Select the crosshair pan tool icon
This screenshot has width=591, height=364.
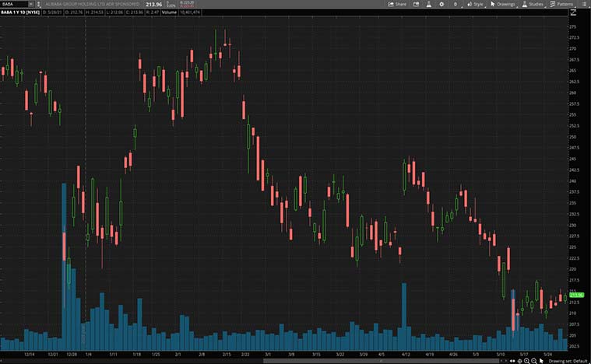point(519,361)
